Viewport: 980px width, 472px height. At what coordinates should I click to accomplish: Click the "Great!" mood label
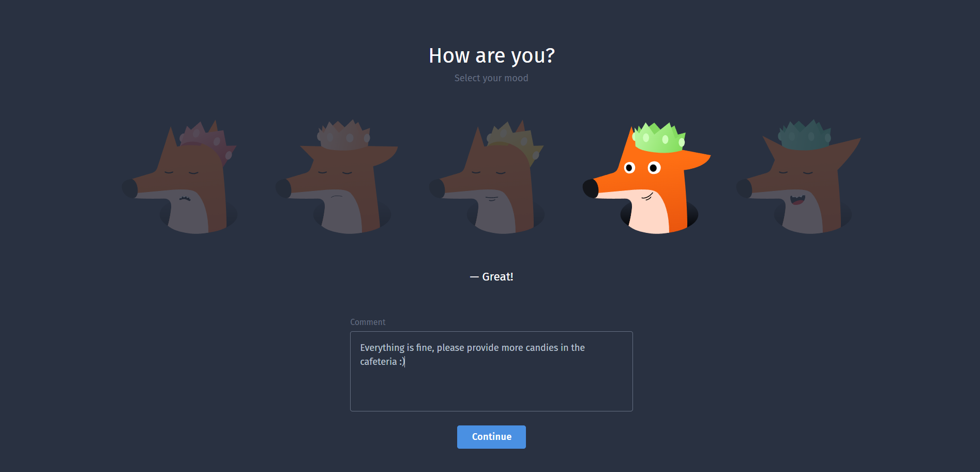click(497, 277)
